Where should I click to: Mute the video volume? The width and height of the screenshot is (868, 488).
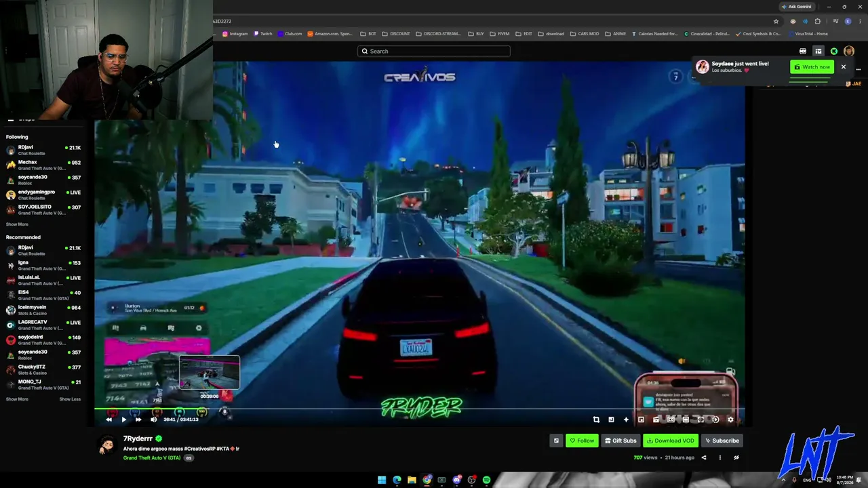tap(153, 420)
